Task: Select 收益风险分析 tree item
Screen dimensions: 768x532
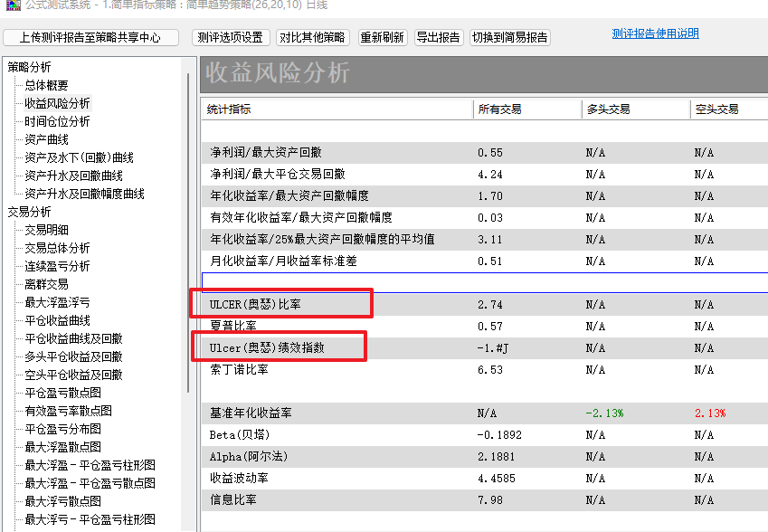Action: tap(57, 103)
